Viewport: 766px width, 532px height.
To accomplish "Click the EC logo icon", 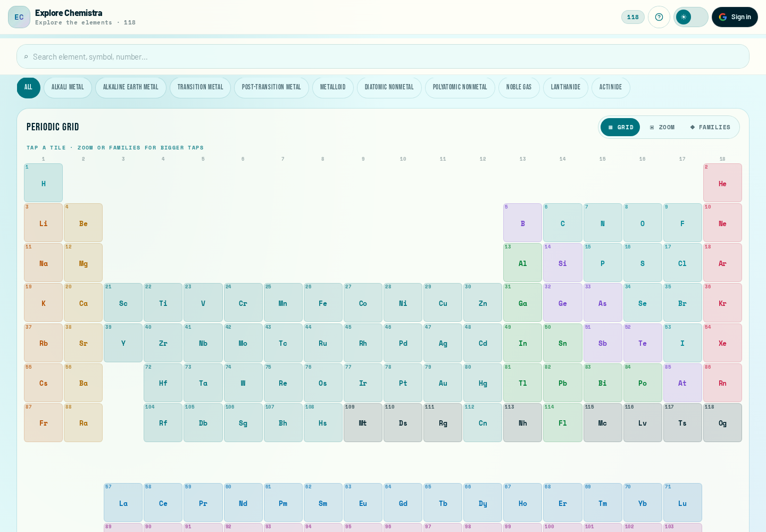I will (19, 17).
